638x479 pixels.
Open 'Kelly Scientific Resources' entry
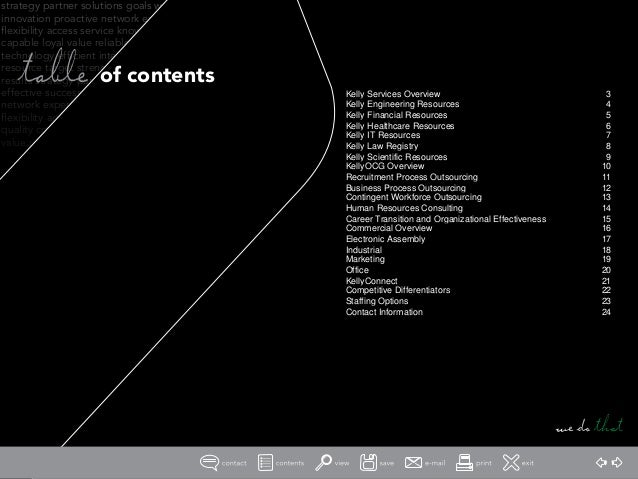[x=396, y=157]
